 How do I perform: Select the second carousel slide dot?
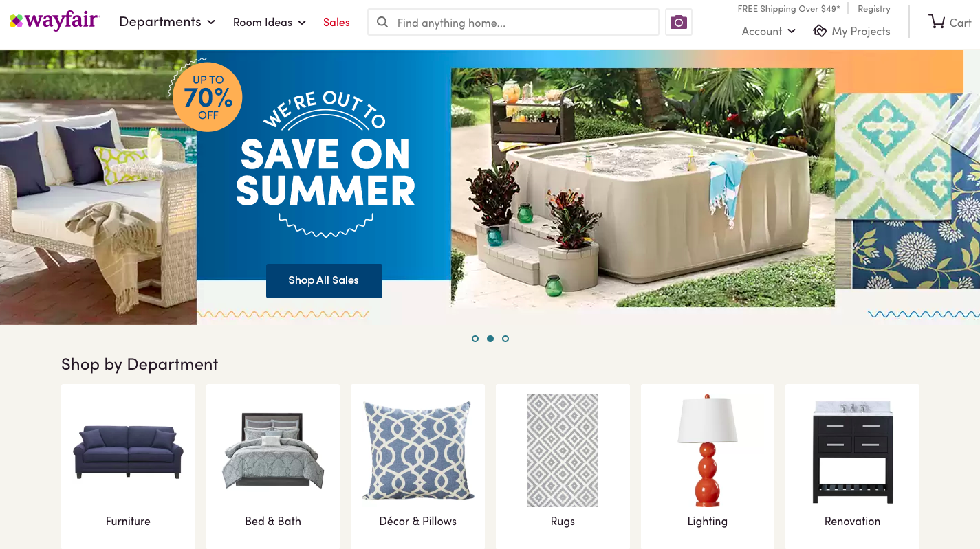click(x=490, y=339)
